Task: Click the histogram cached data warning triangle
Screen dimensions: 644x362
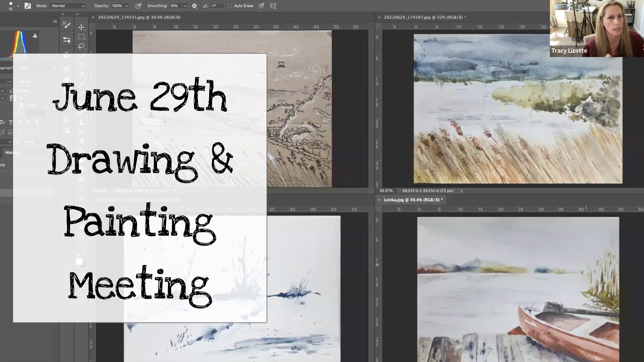Action: (x=35, y=36)
